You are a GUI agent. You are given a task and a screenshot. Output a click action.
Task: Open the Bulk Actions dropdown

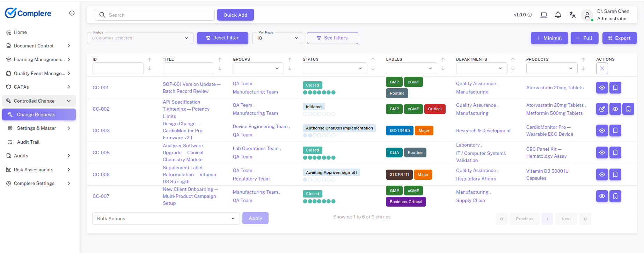pos(166,218)
